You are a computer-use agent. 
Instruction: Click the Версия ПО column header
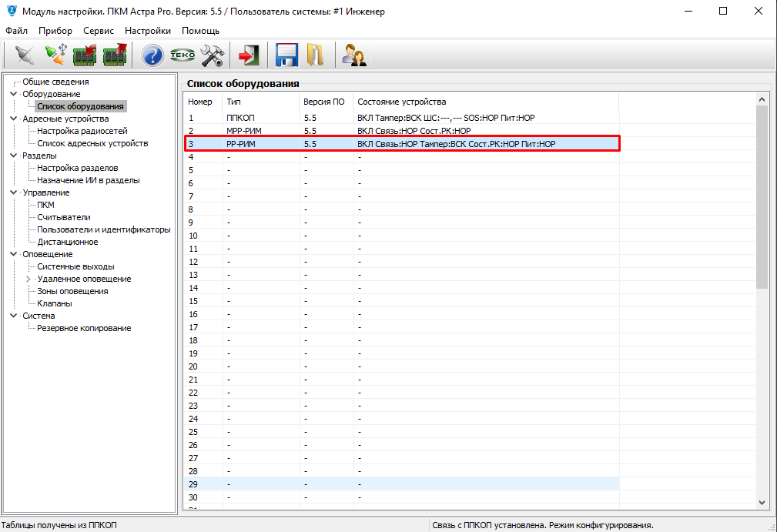pyautogui.click(x=326, y=102)
